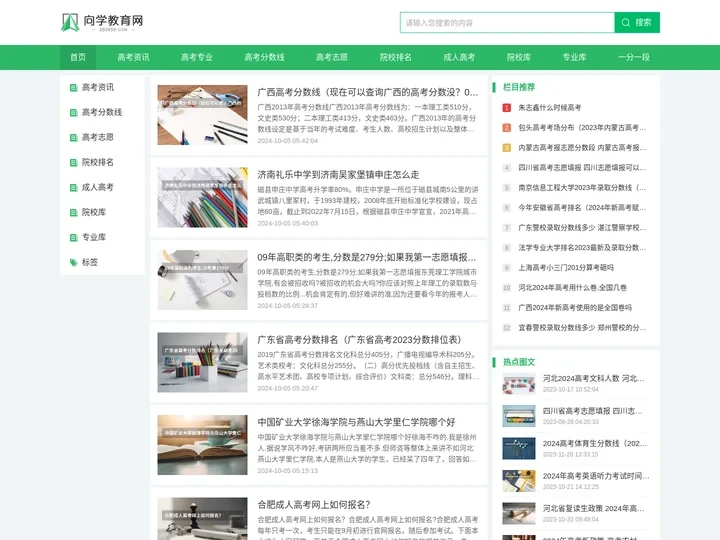Open hot article 2024高考体育生分数线
The image size is (720, 540).
(595, 444)
